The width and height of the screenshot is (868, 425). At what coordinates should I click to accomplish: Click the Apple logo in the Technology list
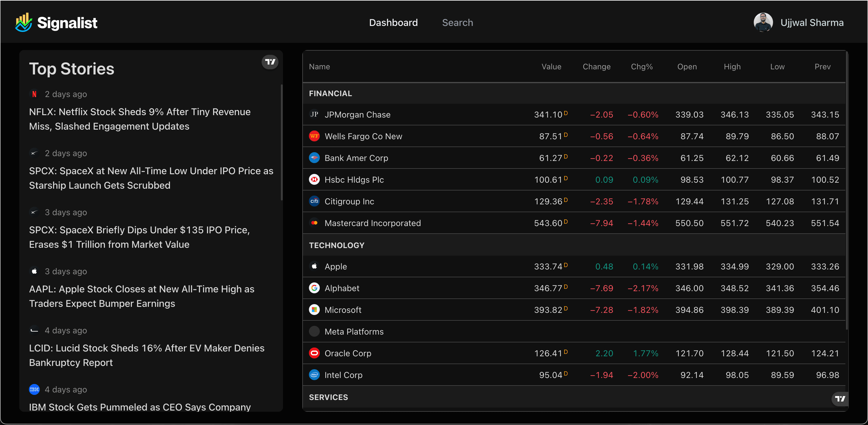314,266
